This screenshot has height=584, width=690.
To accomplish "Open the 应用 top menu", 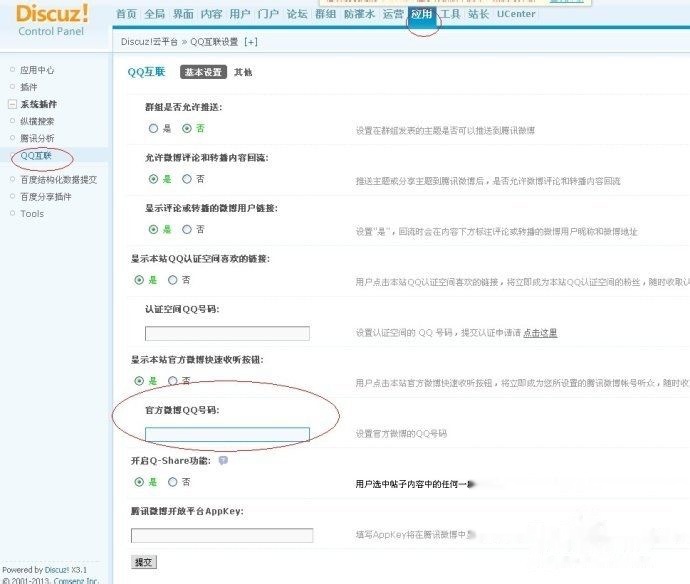I will tap(421, 14).
